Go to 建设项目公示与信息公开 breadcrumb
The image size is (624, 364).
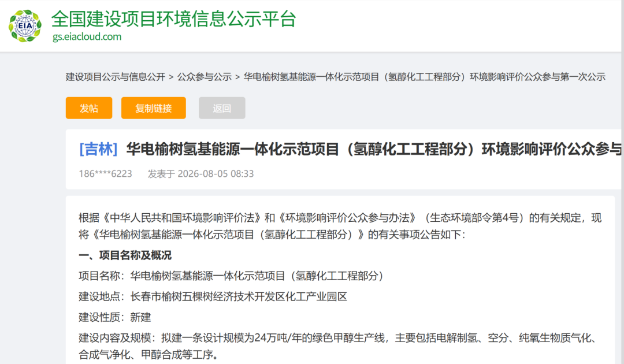pyautogui.click(x=116, y=77)
